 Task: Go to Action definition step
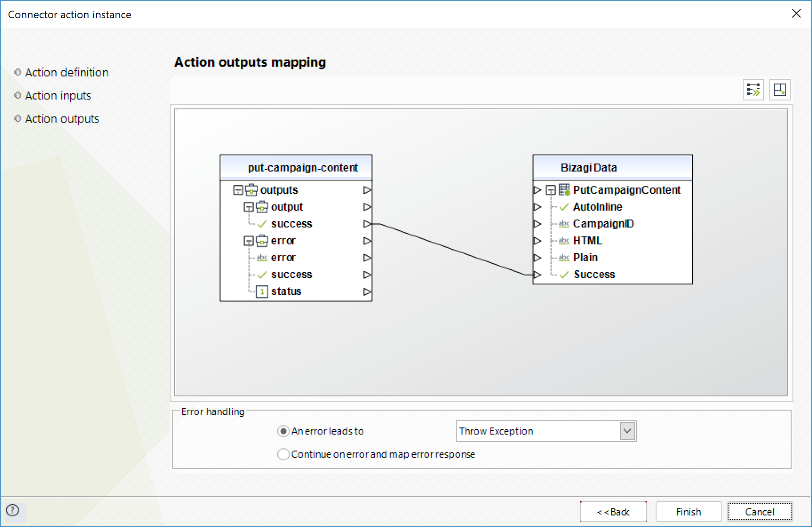click(67, 72)
